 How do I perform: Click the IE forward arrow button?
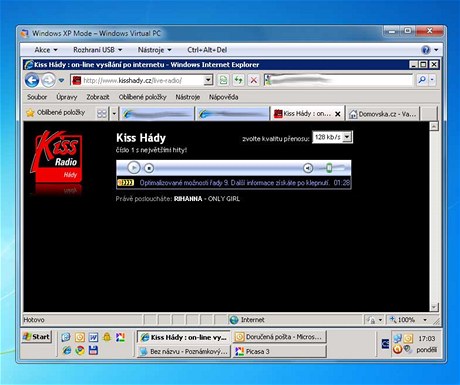(x=48, y=80)
